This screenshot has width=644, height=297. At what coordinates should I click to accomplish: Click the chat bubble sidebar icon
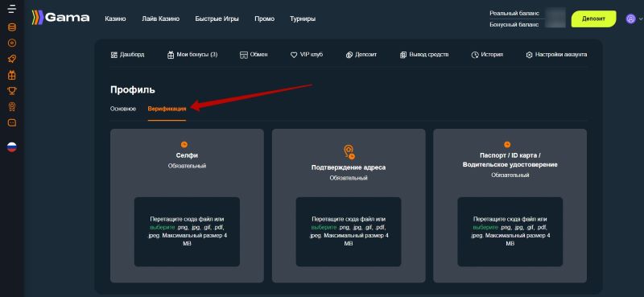pos(12,123)
